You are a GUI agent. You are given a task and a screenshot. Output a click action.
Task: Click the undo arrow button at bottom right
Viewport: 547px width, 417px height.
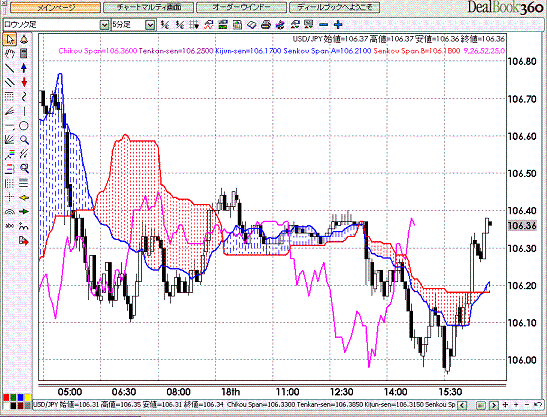[539, 405]
